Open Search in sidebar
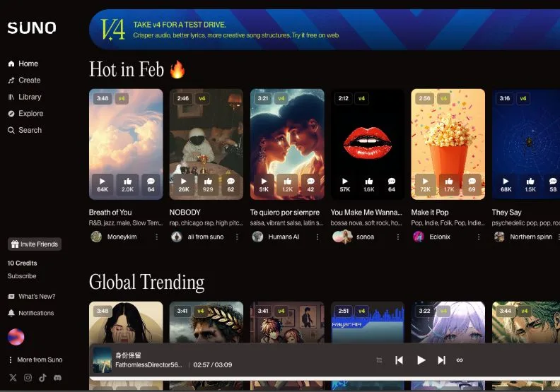Image resolution: width=560 pixels, height=392 pixels. click(25, 130)
